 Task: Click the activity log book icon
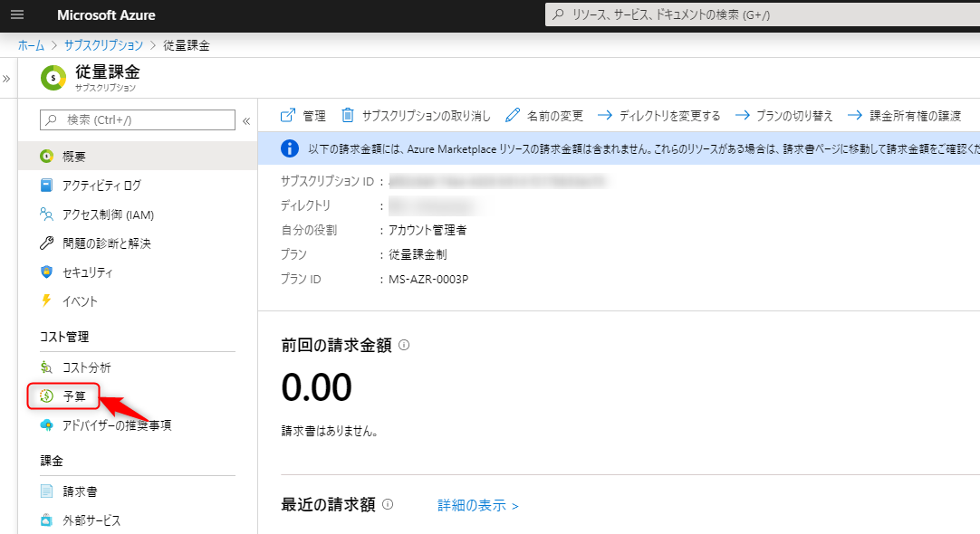point(47,186)
